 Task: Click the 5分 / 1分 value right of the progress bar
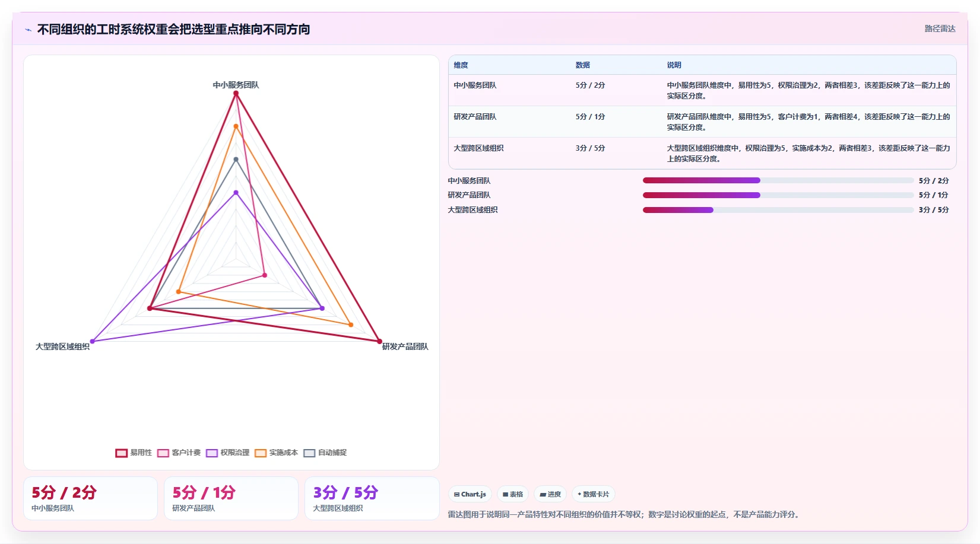pyautogui.click(x=934, y=195)
